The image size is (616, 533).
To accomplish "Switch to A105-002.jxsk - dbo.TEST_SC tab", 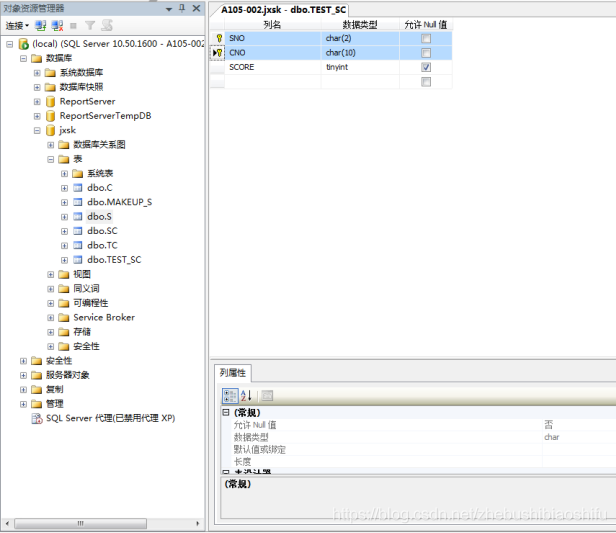I will (283, 10).
